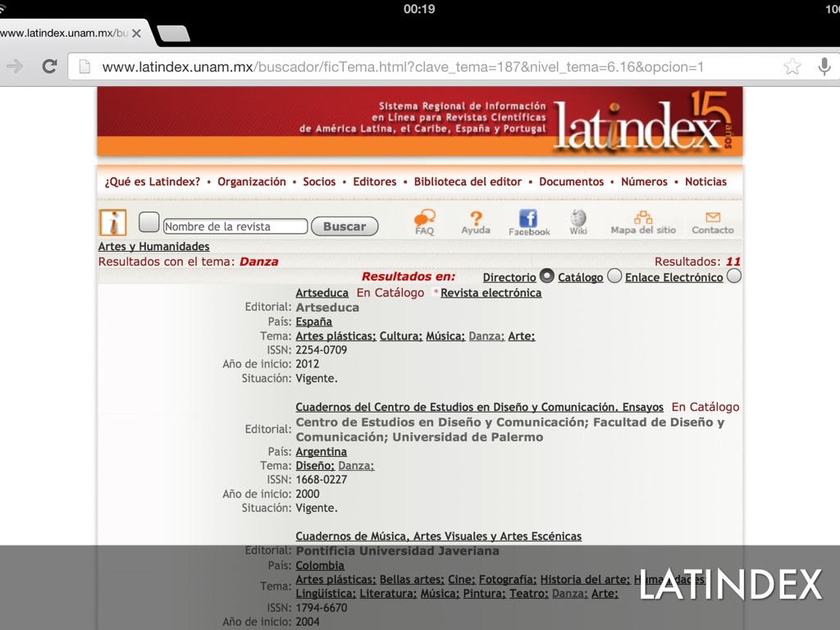Open the FAQ speech bubble icon

(x=424, y=219)
